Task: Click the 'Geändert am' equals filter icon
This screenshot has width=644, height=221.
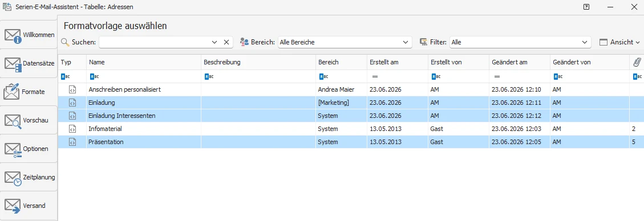Action: click(x=497, y=77)
